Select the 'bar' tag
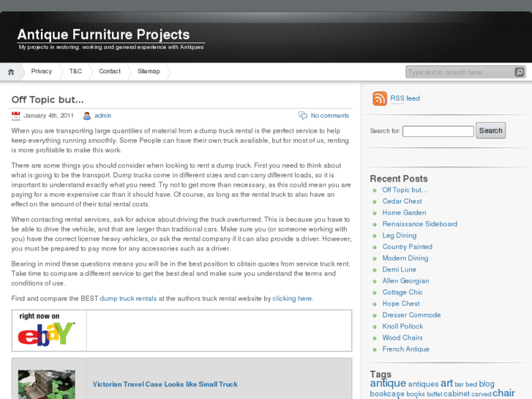 click(x=459, y=384)
